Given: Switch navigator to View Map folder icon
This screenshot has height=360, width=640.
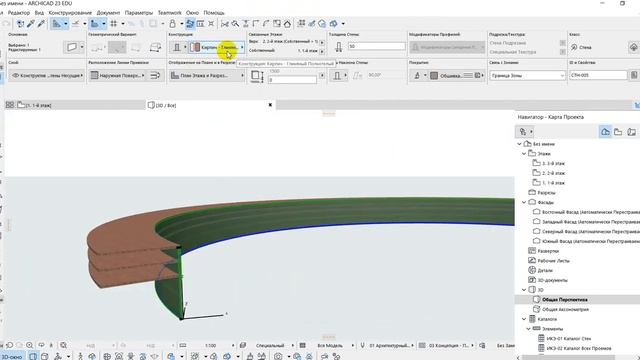Looking at the screenshot, I should [x=618, y=131].
